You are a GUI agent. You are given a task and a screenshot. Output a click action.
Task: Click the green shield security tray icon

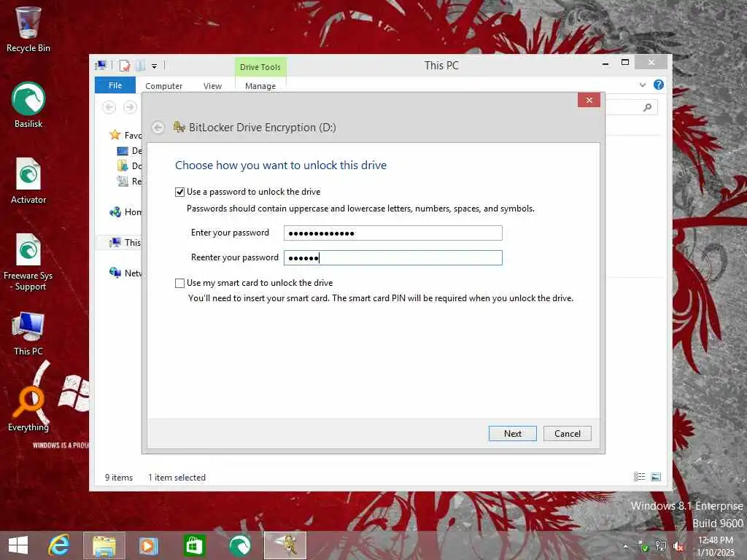click(643, 547)
